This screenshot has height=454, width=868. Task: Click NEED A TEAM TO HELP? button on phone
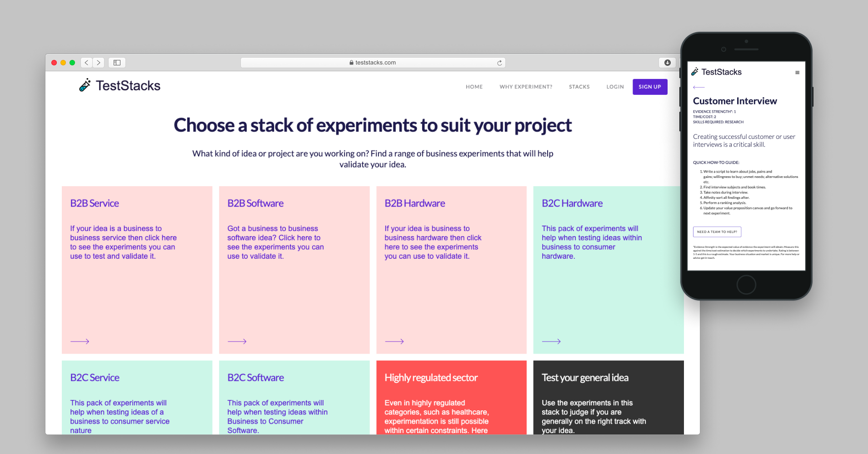[x=717, y=232]
